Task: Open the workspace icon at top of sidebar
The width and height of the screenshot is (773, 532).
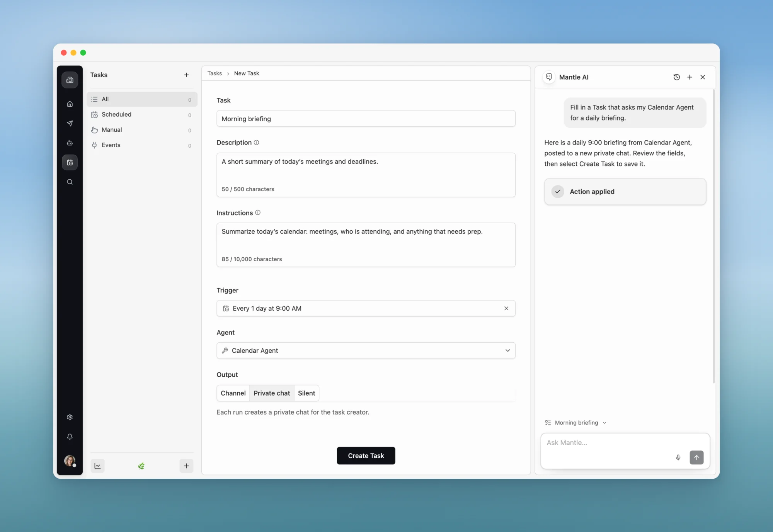Action: pos(70,80)
